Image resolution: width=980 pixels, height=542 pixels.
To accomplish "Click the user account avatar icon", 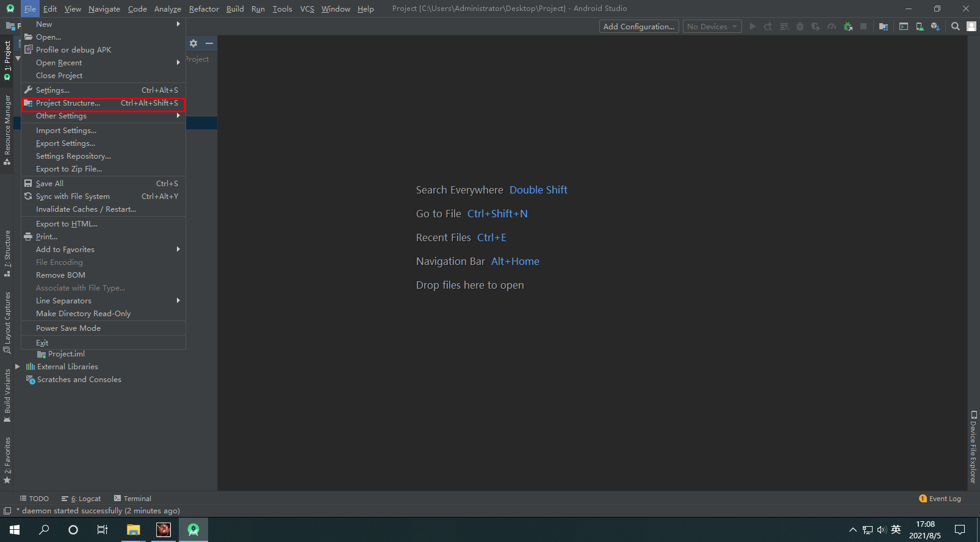I will pyautogui.click(x=971, y=26).
